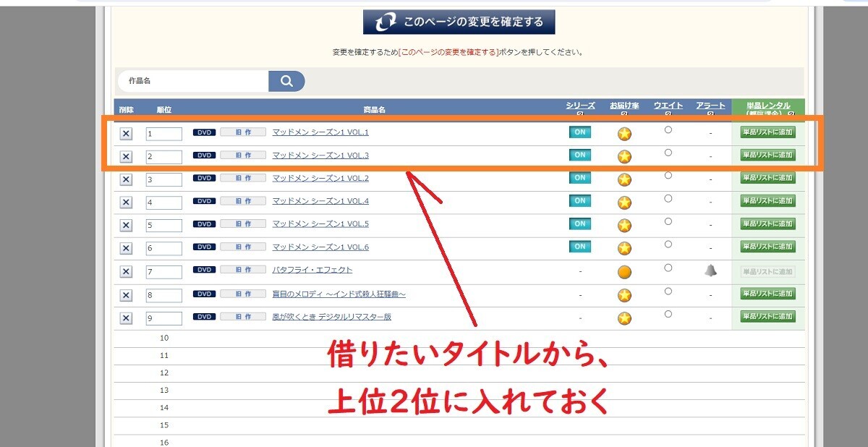
Task: Select the ウエイト radio button for VOL.3
Action: (668, 152)
